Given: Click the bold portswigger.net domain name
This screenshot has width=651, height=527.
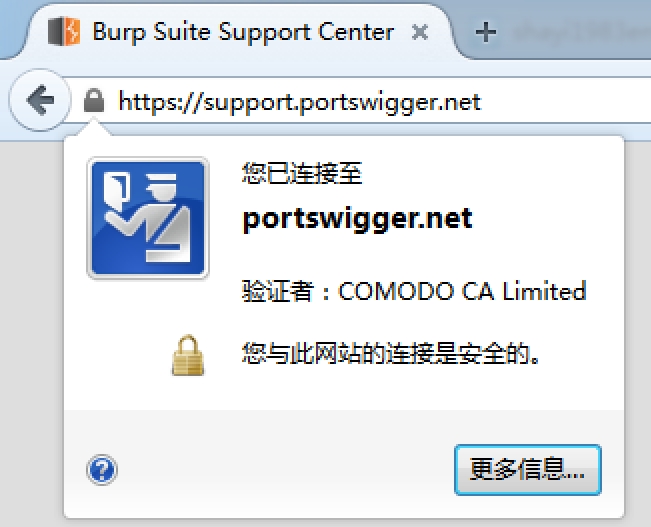Looking at the screenshot, I should tap(357, 218).
